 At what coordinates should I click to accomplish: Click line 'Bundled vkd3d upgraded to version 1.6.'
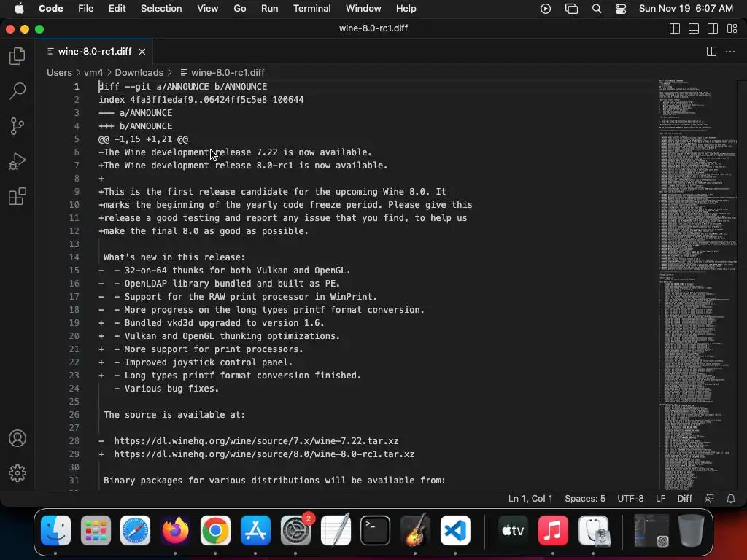coord(224,323)
